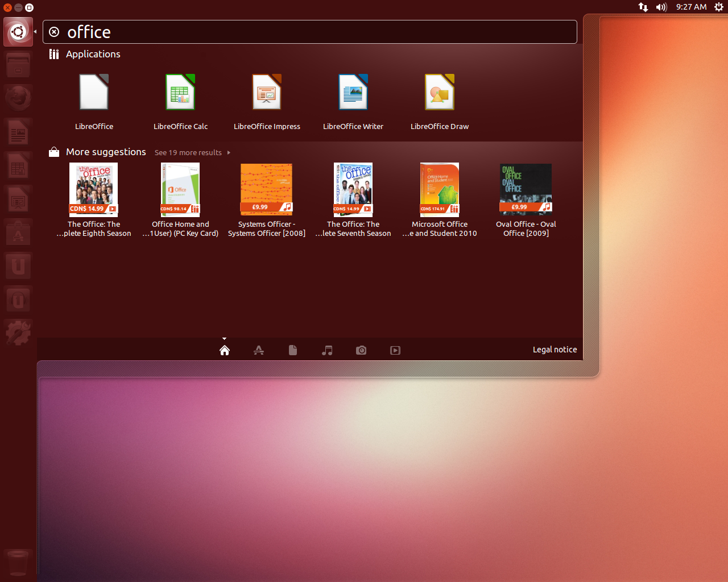Clear the search with the X icon
The width and height of the screenshot is (728, 582).
tap(54, 32)
